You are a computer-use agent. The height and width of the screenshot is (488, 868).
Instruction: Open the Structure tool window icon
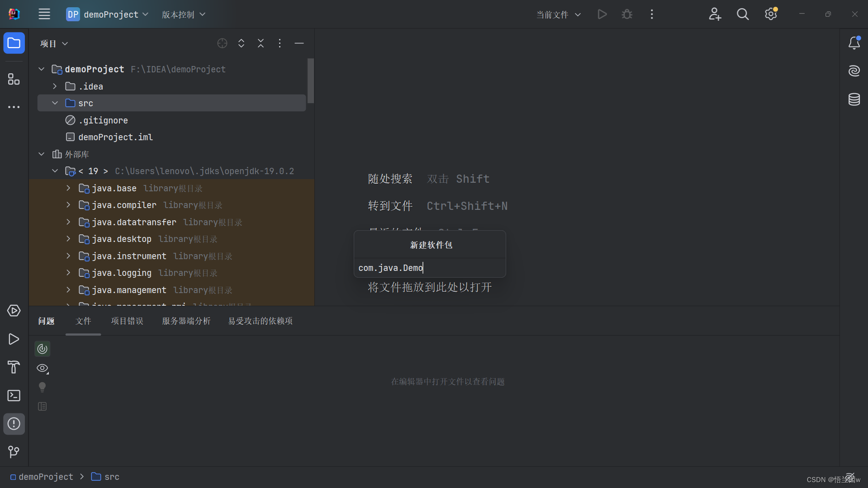point(14,79)
